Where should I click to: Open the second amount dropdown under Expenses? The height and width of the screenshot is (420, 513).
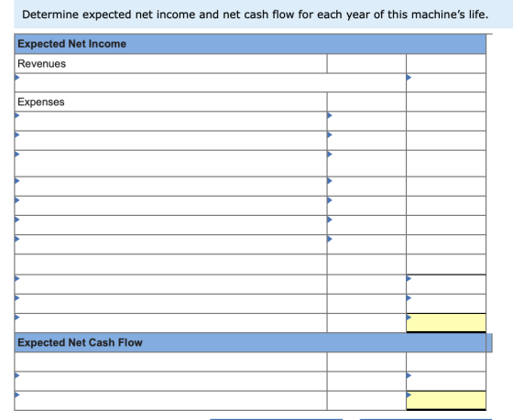[366, 141]
